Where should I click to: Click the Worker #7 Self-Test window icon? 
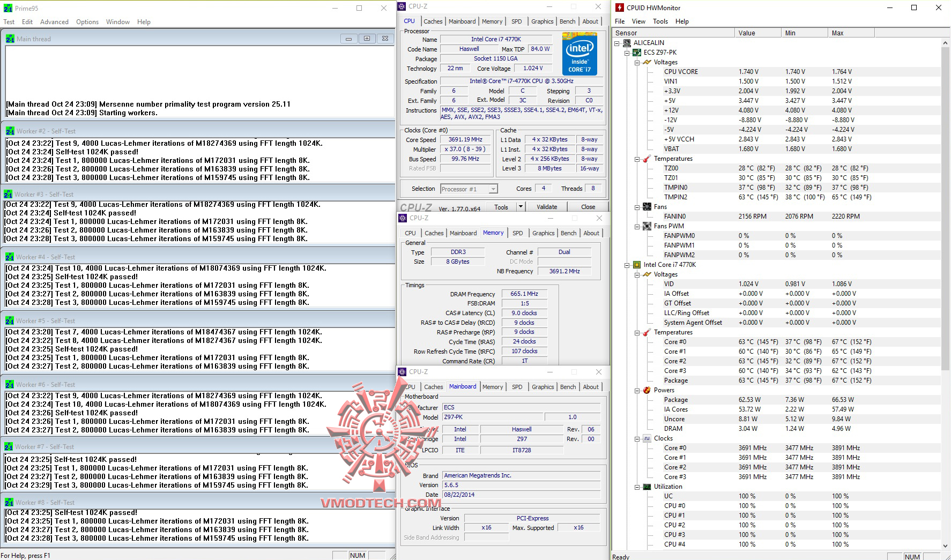click(9, 446)
